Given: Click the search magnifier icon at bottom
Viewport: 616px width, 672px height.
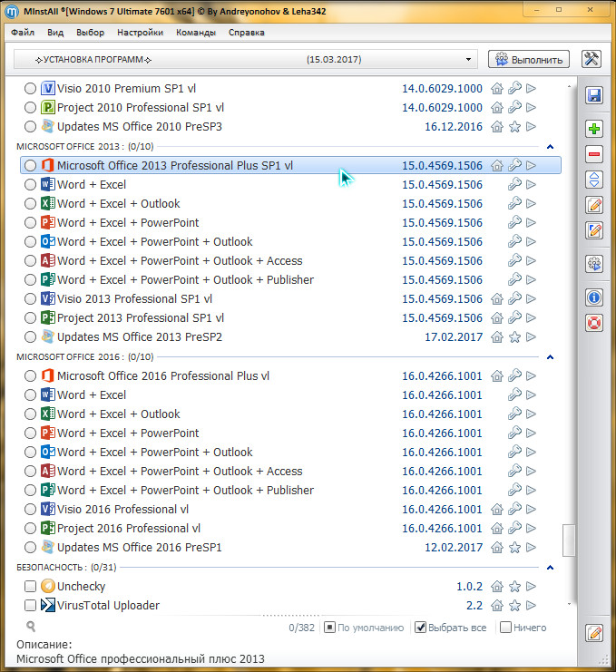Looking at the screenshot, I should click(31, 626).
